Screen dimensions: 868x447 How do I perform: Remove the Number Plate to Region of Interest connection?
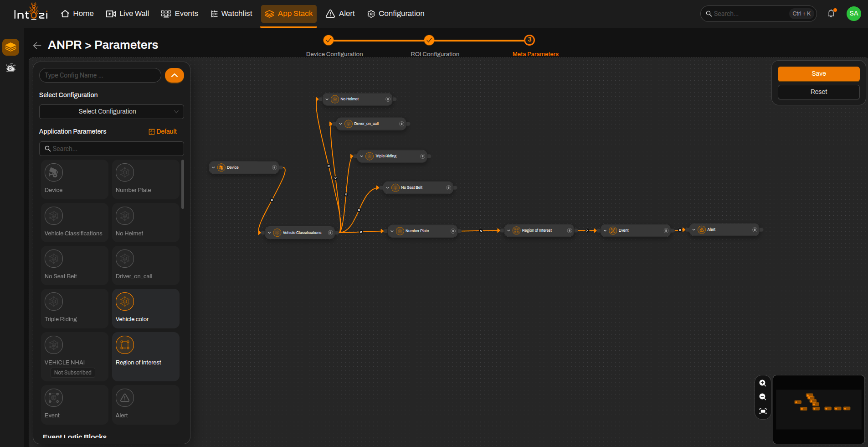click(481, 231)
